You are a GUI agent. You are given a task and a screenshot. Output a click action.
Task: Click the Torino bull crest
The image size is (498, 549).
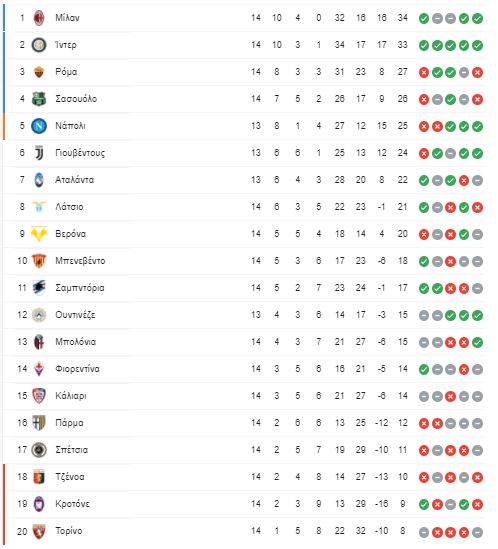[39, 531]
